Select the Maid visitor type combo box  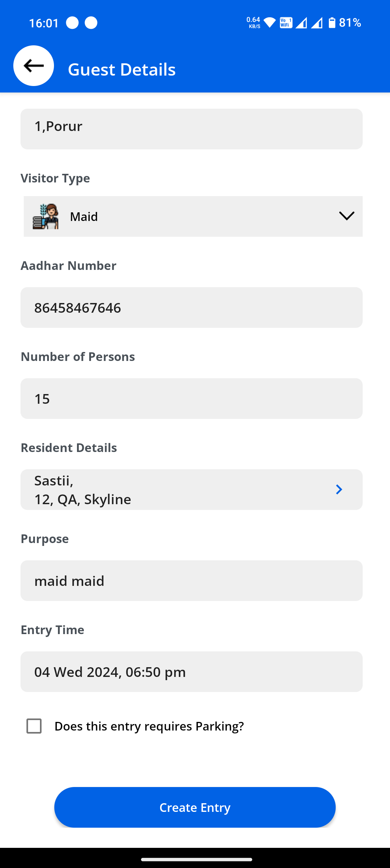tap(193, 216)
